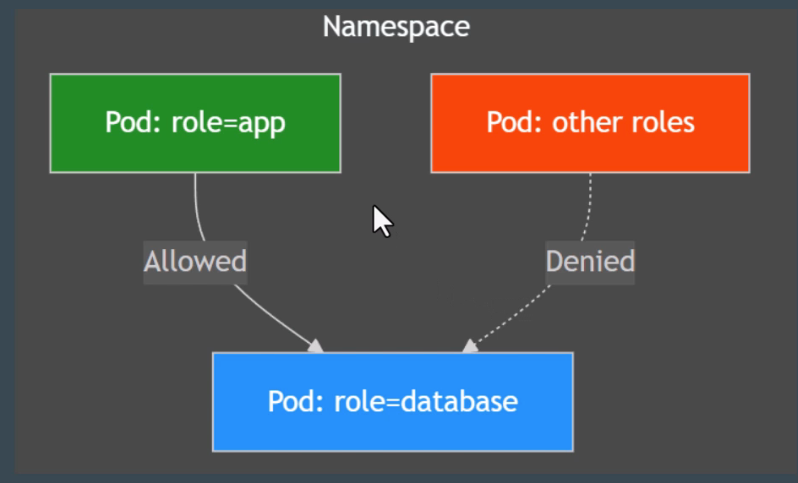Select the orange Pod: other roles node
The image size is (798, 483).
tap(589, 122)
